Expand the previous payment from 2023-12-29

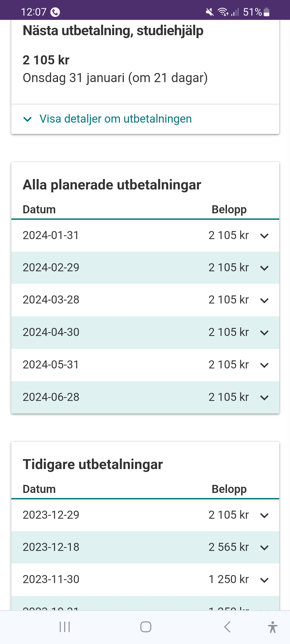264,515
